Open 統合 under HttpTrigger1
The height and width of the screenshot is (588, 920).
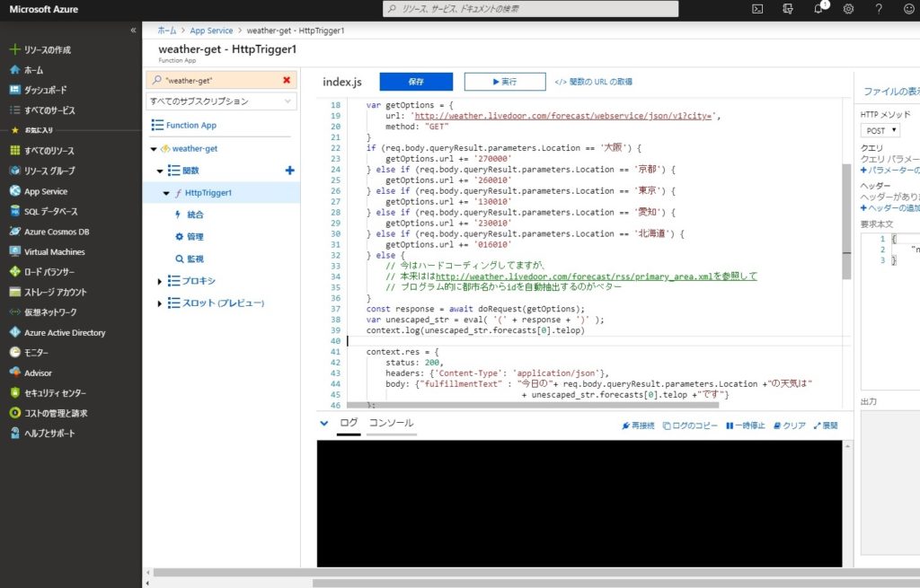(x=195, y=215)
